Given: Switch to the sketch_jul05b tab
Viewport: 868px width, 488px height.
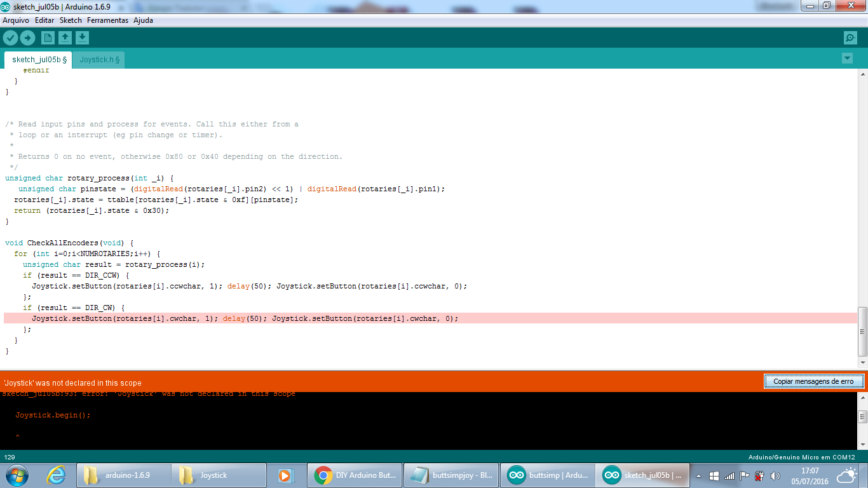Looking at the screenshot, I should tap(39, 60).
